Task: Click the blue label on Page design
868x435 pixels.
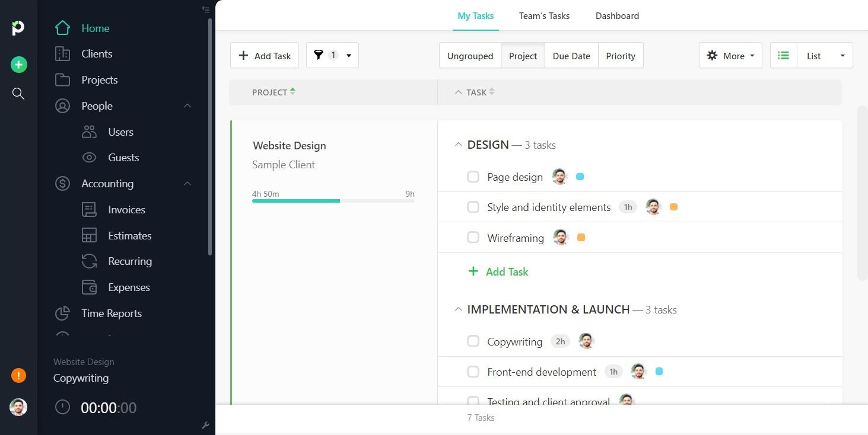Action: click(580, 177)
